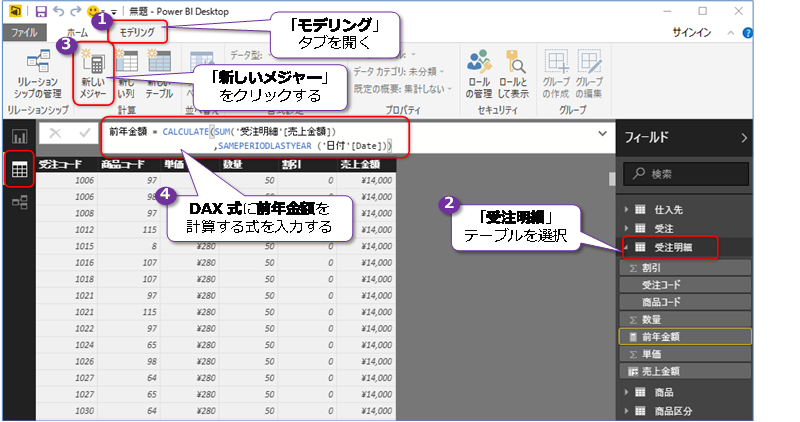Screen dimensions: 800x422
Task: Click the search magnifier icon in フィールド
Action: point(639,173)
